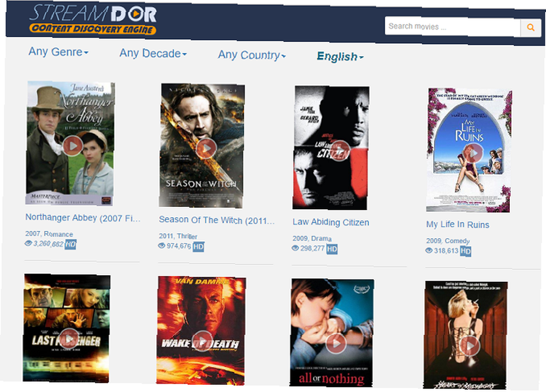Click the '2011, Thriller' text
Image resolution: width=546 pixels, height=392 pixels.
click(x=178, y=236)
